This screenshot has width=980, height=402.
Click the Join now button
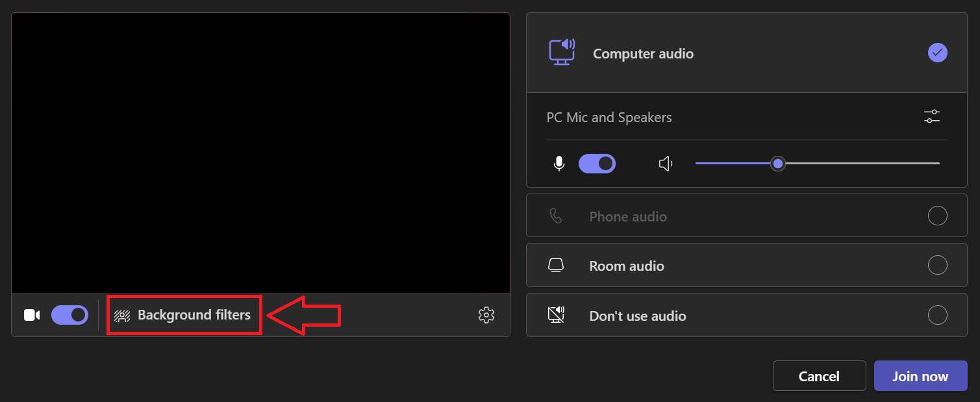(920, 376)
